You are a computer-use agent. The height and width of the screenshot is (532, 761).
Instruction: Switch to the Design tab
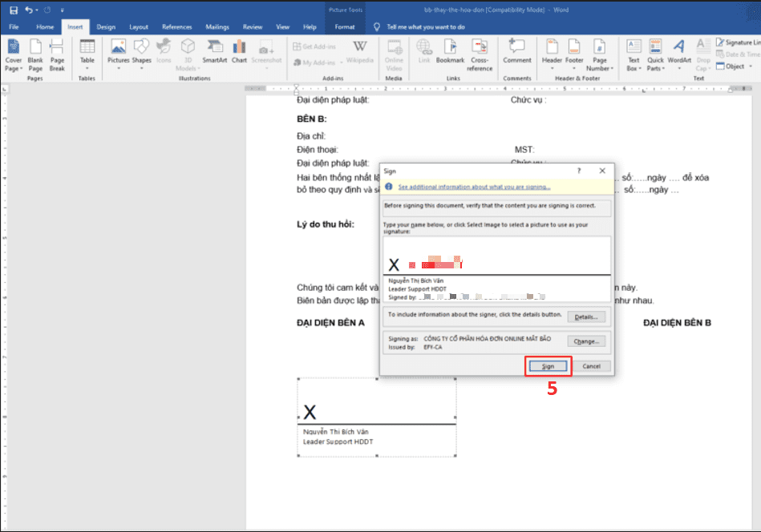(x=106, y=27)
